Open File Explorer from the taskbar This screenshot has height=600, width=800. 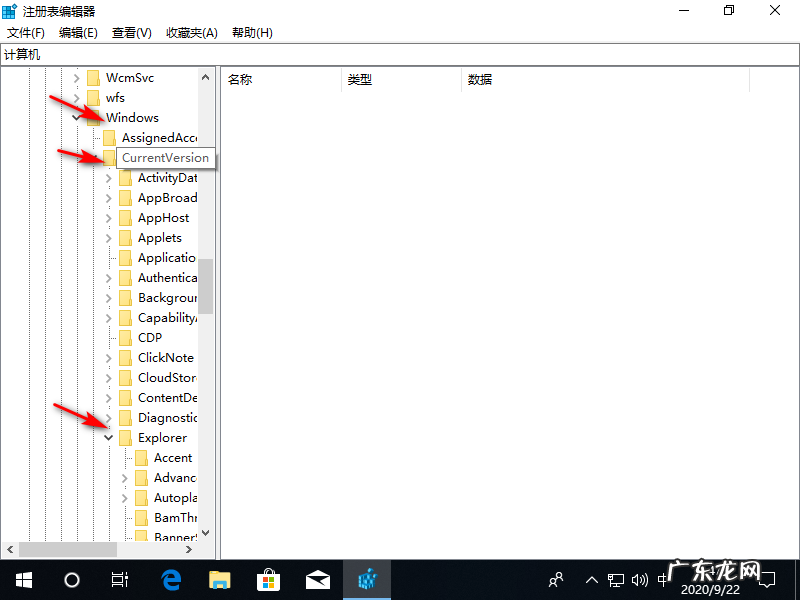coord(219,580)
